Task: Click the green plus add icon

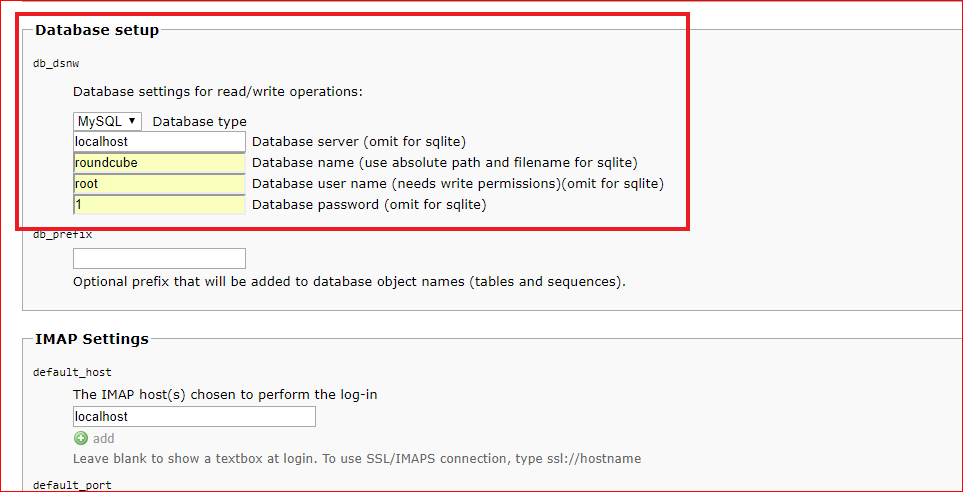Action: point(80,438)
